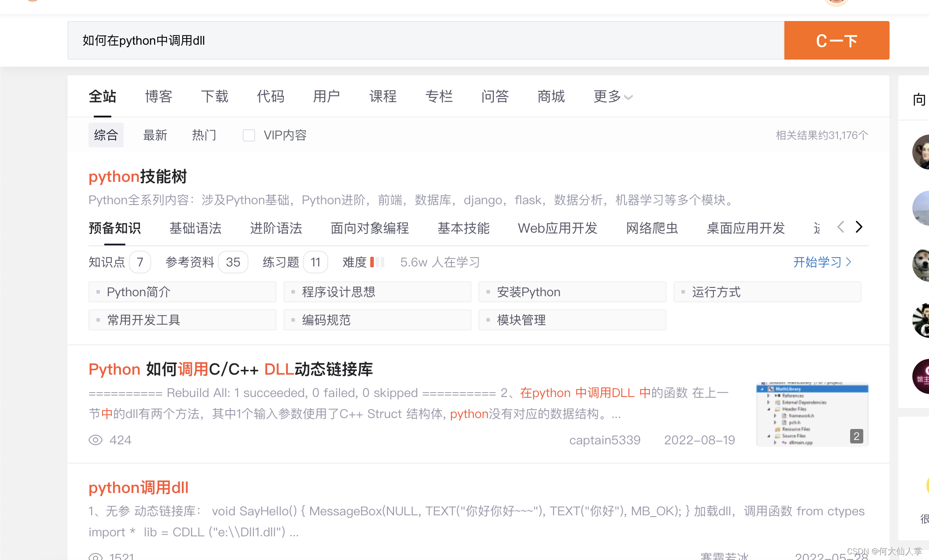Select the 面向对象编程 skill tab

click(370, 228)
